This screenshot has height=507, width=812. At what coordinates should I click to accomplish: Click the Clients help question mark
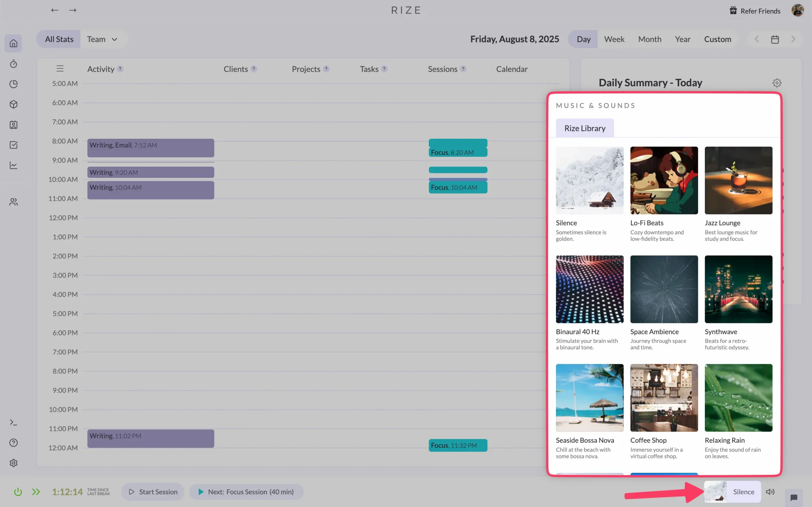coord(254,69)
